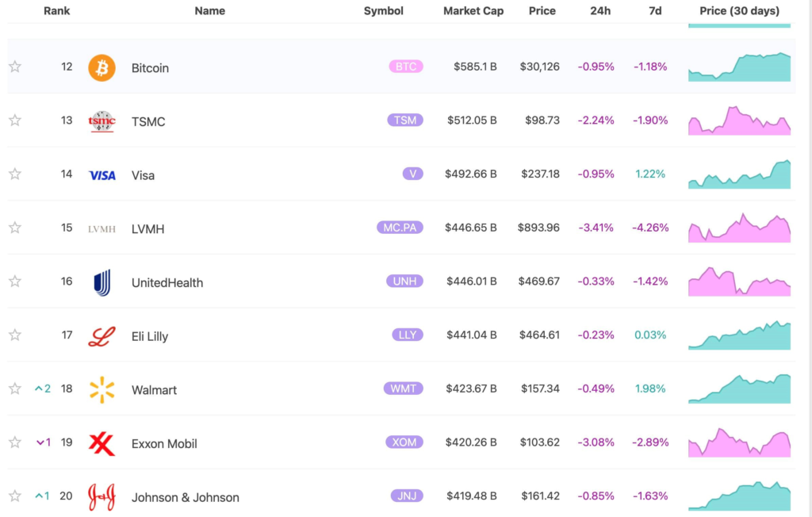
Task: Sort table by Market Cap header
Action: click(x=473, y=11)
